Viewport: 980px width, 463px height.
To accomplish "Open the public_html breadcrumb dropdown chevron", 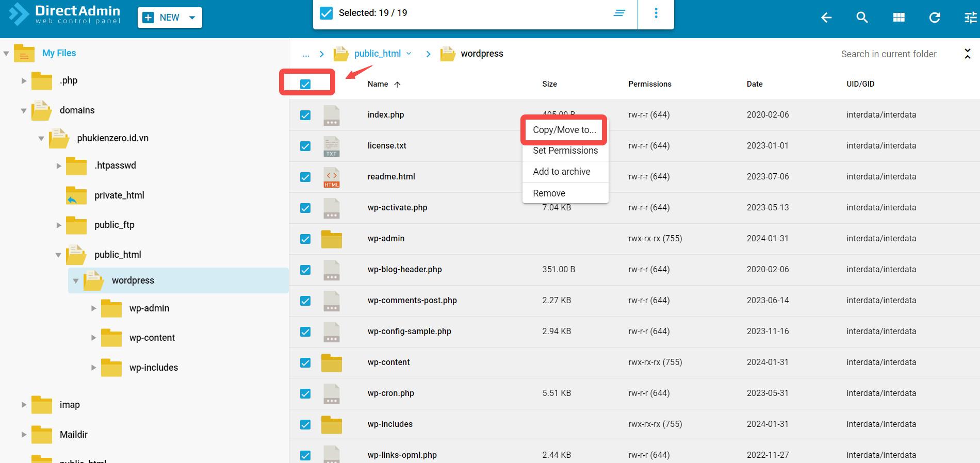I will [x=409, y=54].
